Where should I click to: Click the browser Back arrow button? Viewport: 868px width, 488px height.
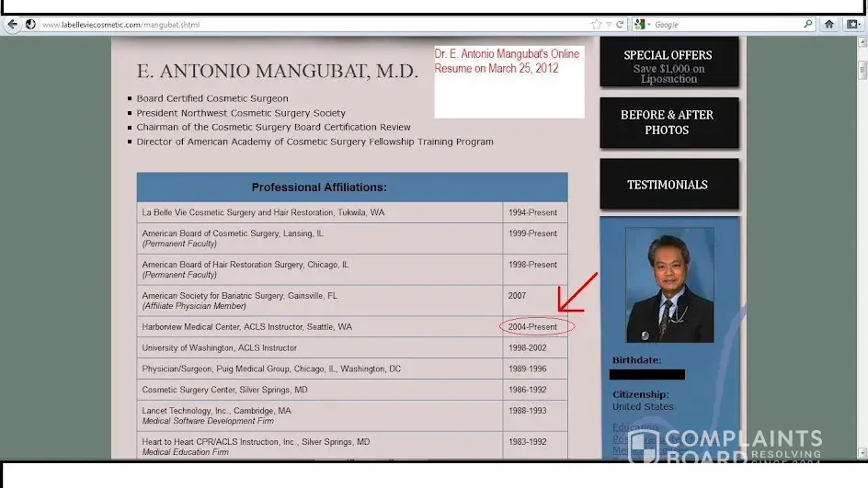click(13, 25)
